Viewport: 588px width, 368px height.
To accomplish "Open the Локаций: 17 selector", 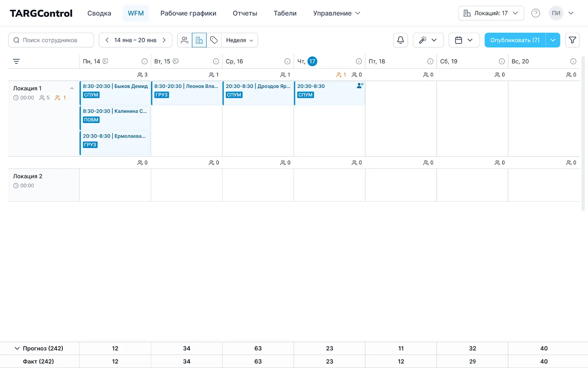I will (x=491, y=13).
